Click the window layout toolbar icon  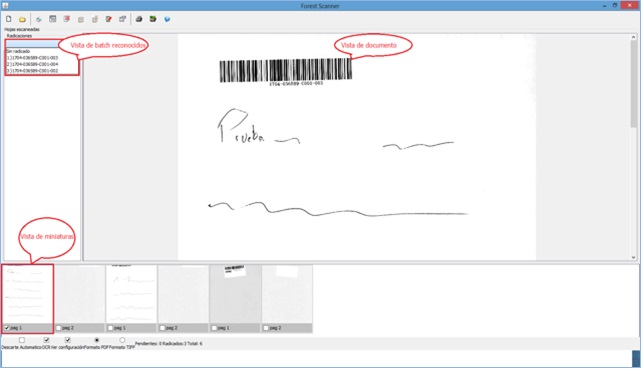pos(53,19)
